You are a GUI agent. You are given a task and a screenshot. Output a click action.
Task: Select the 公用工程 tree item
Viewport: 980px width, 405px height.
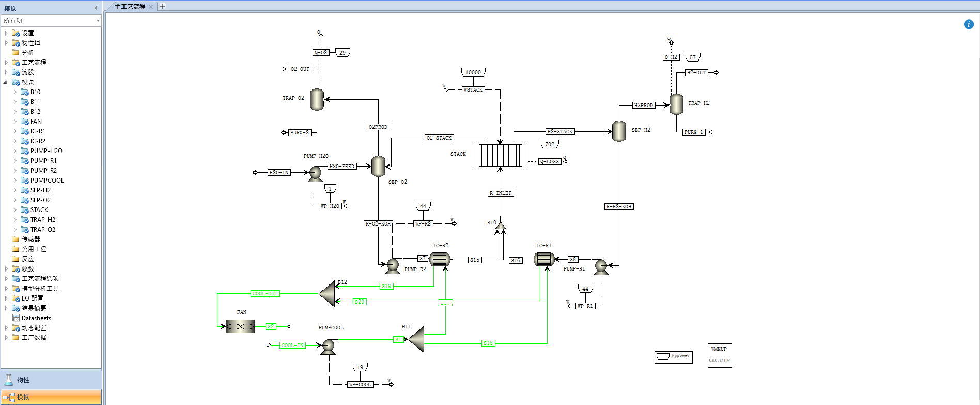click(x=34, y=249)
